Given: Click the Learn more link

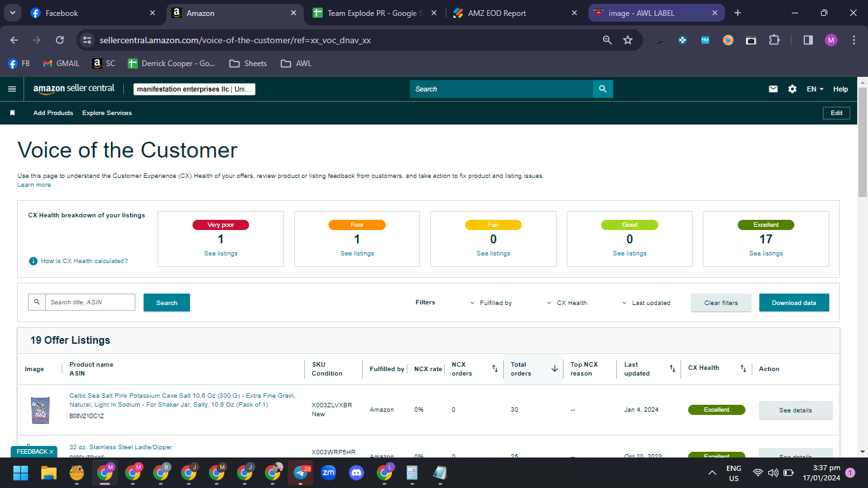Looking at the screenshot, I should 34,185.
